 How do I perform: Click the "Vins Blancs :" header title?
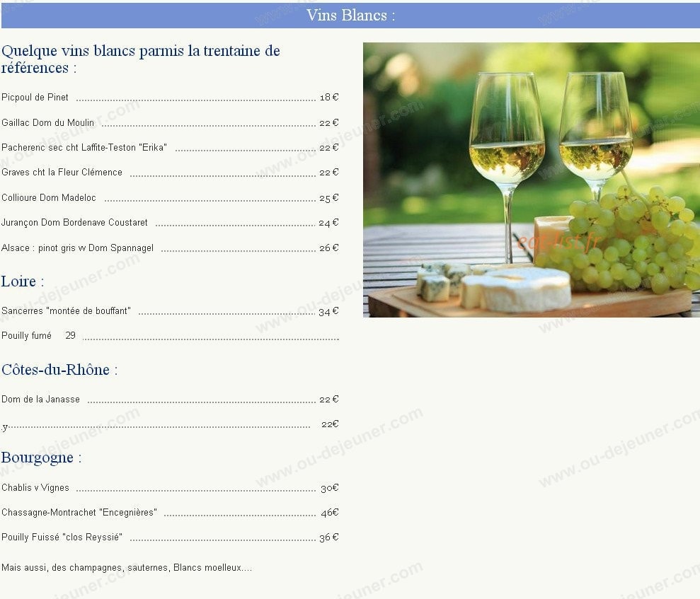[x=350, y=15]
